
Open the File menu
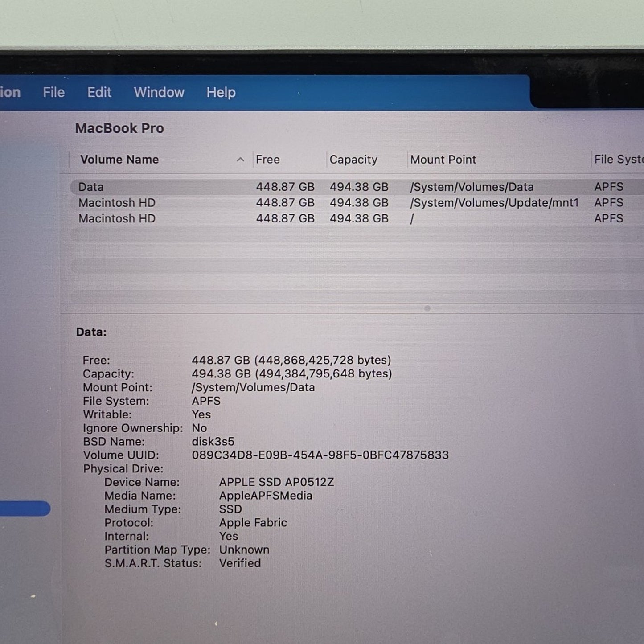pos(53,92)
